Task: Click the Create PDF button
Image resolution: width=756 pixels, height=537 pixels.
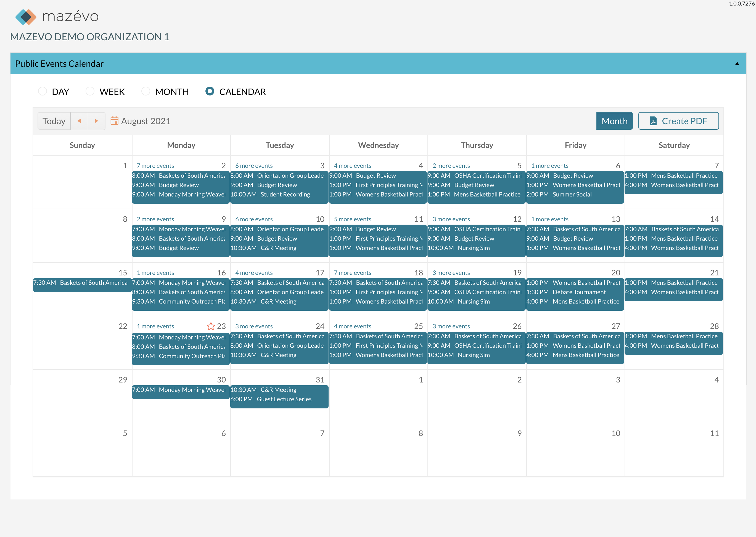Action: click(x=678, y=121)
